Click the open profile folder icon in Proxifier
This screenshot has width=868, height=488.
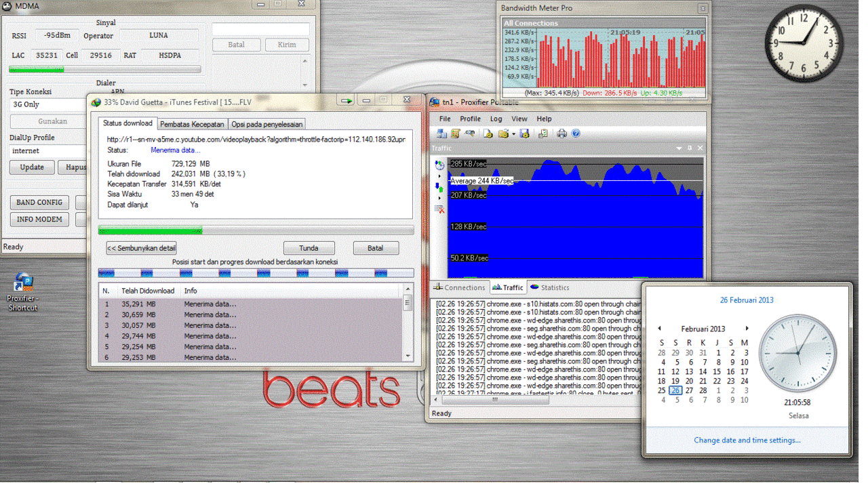point(503,134)
